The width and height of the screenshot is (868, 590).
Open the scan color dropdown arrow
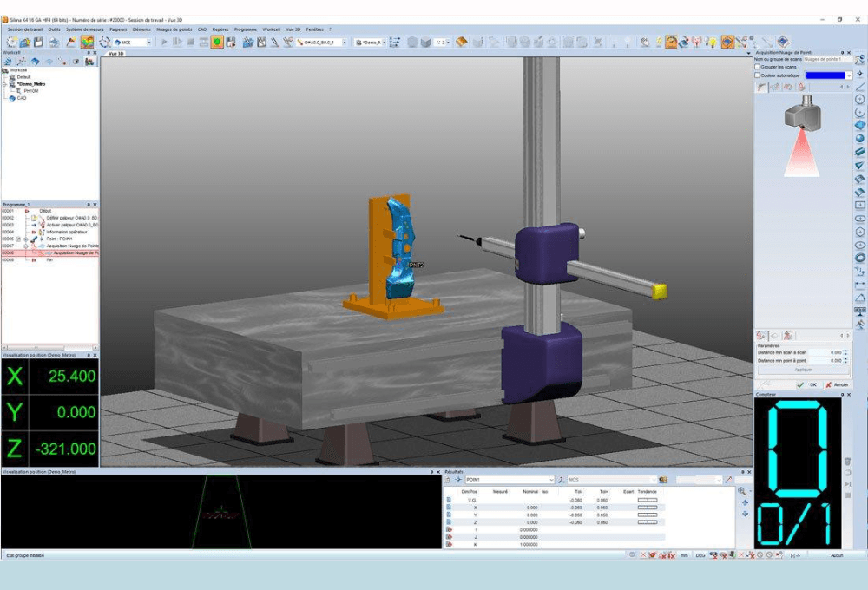[849, 75]
